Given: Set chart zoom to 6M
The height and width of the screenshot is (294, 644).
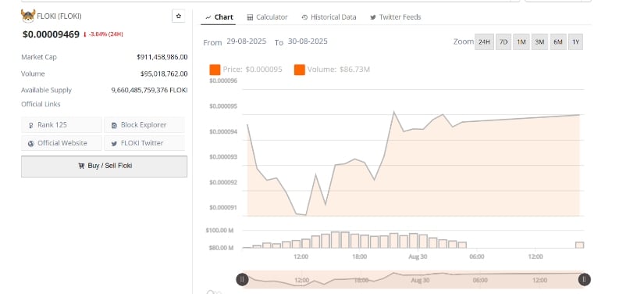Looking at the screenshot, I should [x=558, y=42].
